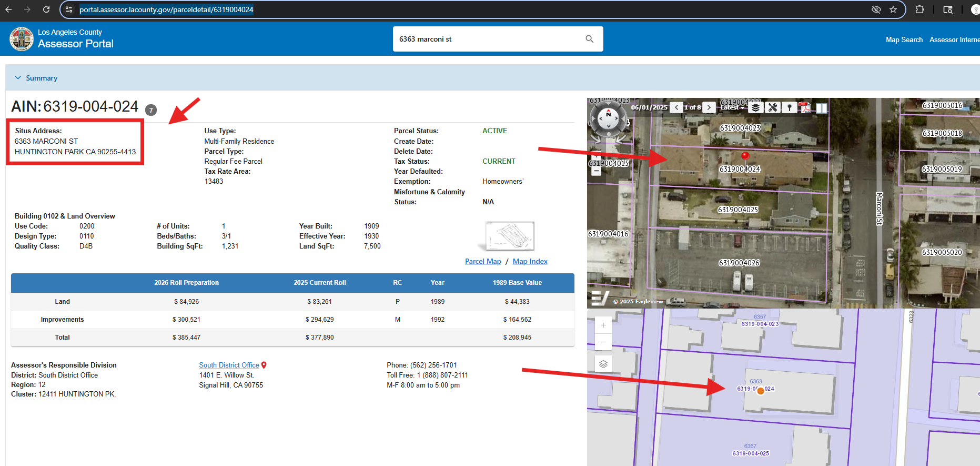Click the search magnifier in portal search box
Screen dimensions: 980x466
(x=589, y=39)
